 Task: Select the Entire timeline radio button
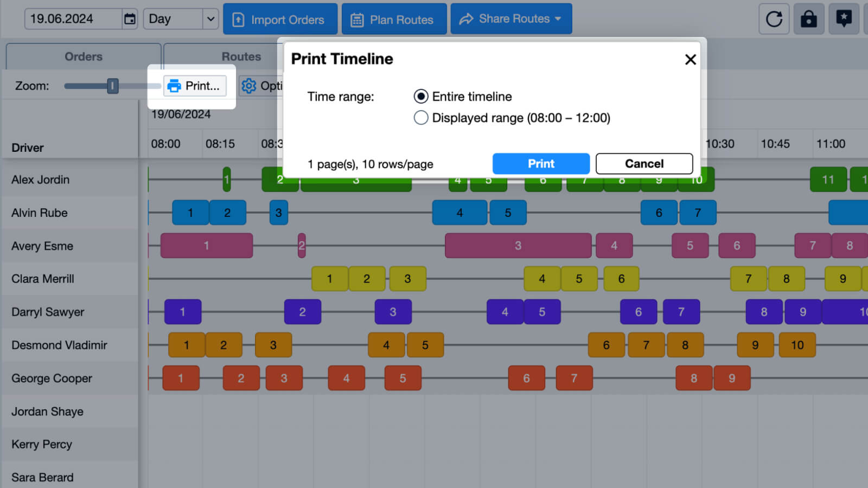[421, 96]
